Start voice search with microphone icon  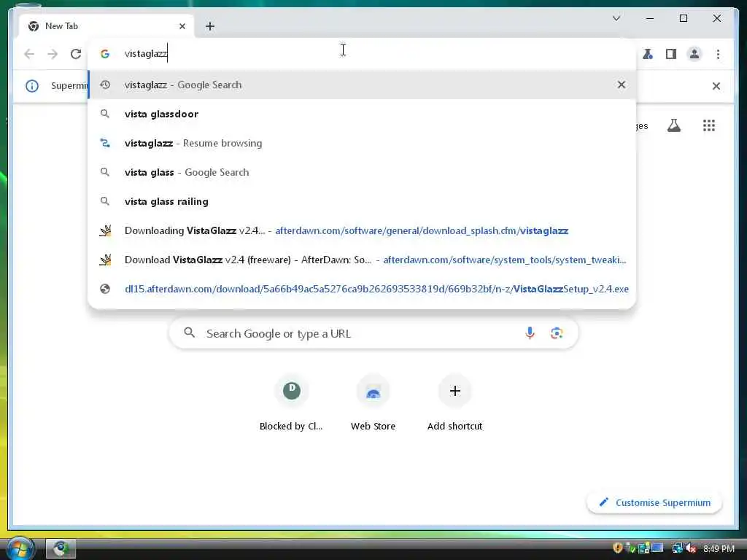530,333
